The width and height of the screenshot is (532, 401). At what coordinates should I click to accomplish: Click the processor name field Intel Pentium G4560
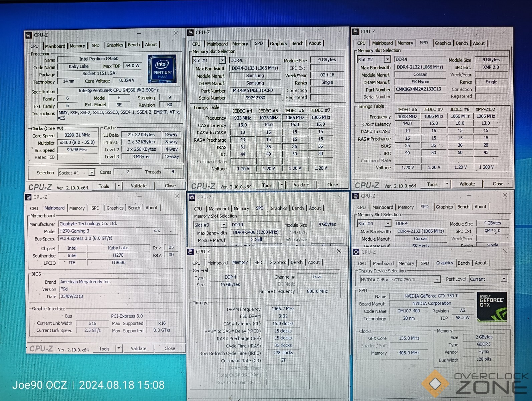click(99, 59)
